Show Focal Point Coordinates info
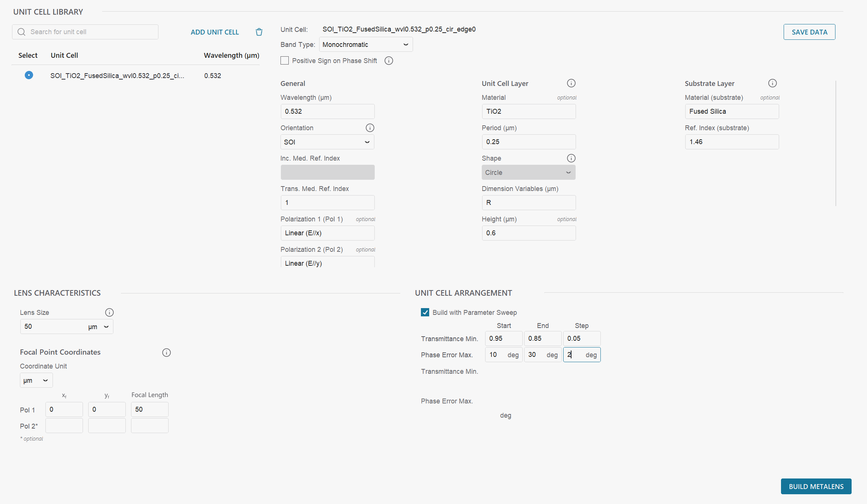The width and height of the screenshot is (867, 504). 166,352
